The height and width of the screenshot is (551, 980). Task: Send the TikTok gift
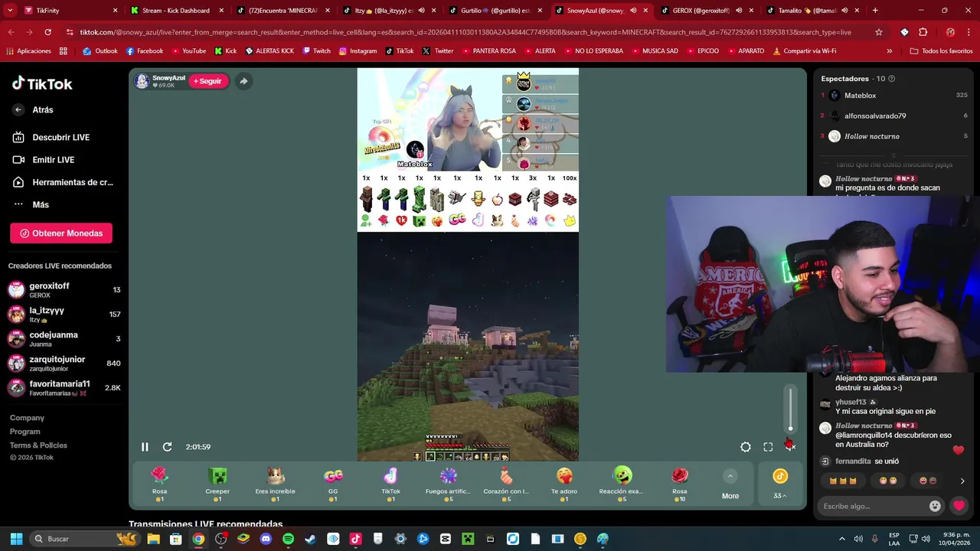coord(390,484)
